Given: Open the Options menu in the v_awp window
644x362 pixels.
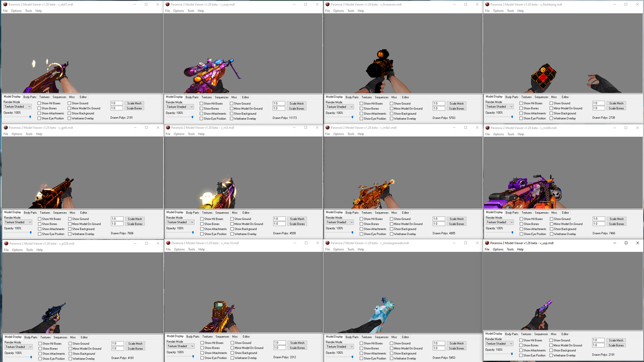Looking at the screenshot, I should coord(179,11).
